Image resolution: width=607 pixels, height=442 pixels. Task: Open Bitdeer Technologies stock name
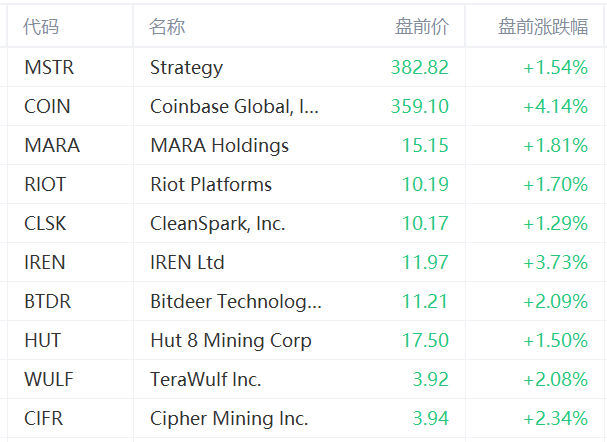[x=236, y=301]
